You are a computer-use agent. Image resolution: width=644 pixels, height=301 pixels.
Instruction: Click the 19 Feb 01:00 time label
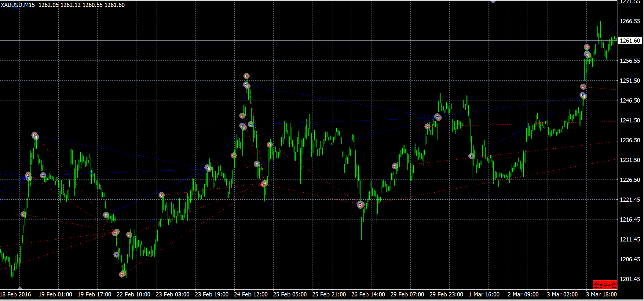click(55, 294)
